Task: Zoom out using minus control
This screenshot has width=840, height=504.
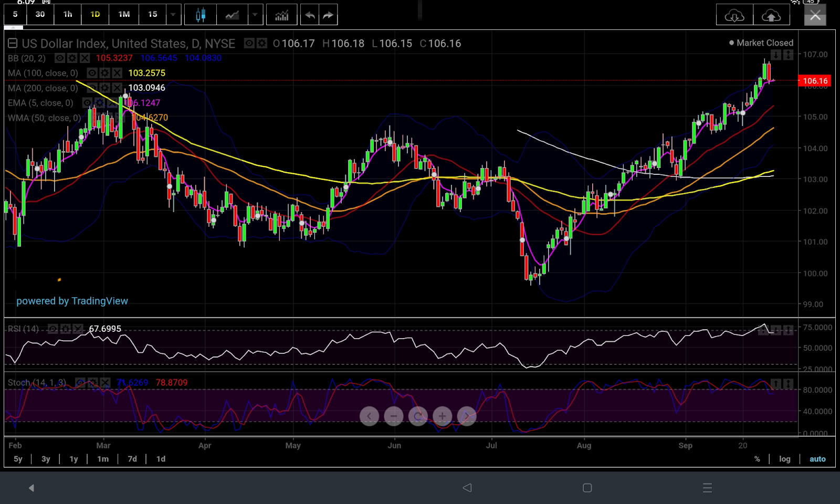Action: 393,416
